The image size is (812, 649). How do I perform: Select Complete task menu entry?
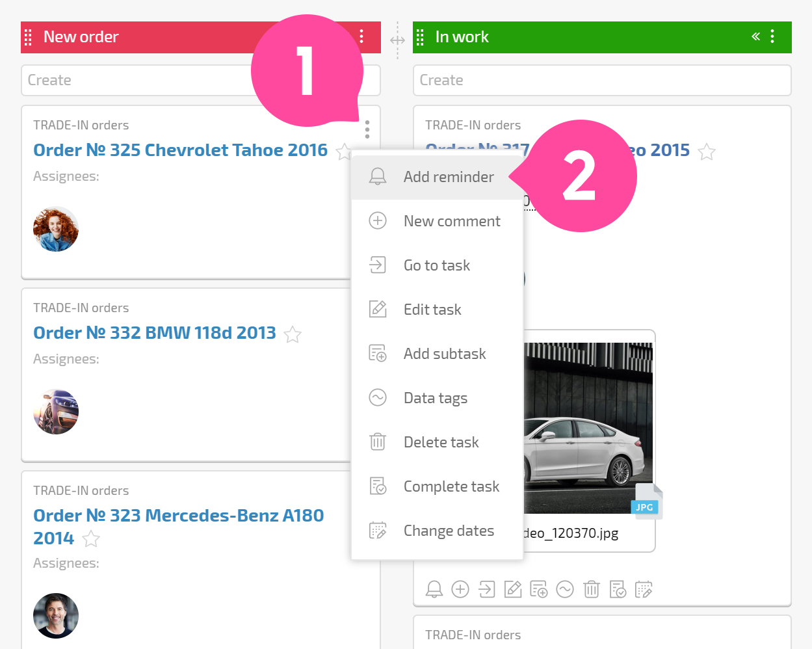coord(437,486)
